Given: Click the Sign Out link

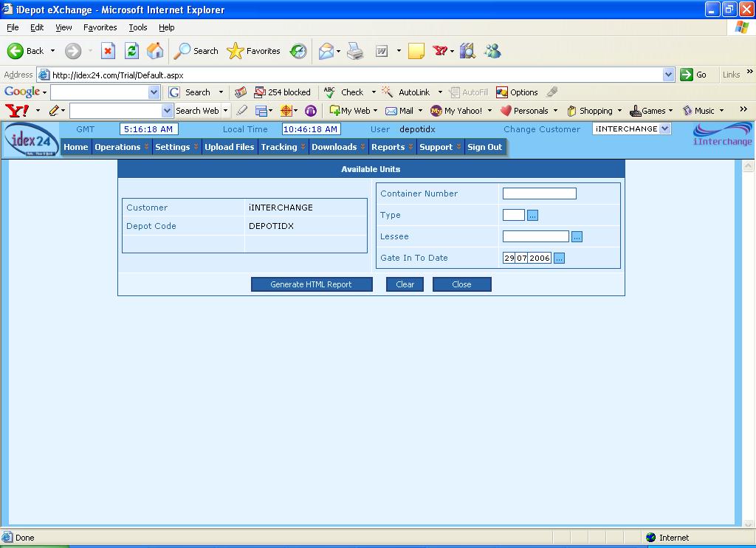Looking at the screenshot, I should tap(484, 147).
